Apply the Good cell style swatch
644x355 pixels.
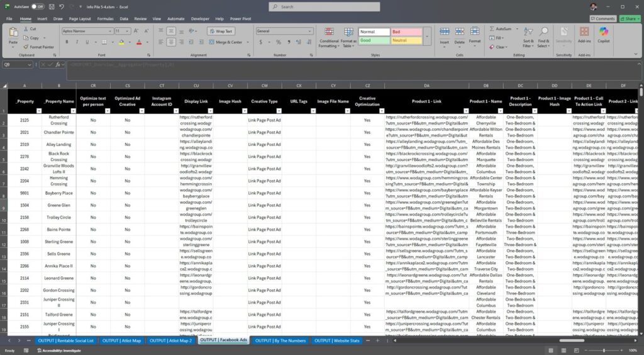374,40
